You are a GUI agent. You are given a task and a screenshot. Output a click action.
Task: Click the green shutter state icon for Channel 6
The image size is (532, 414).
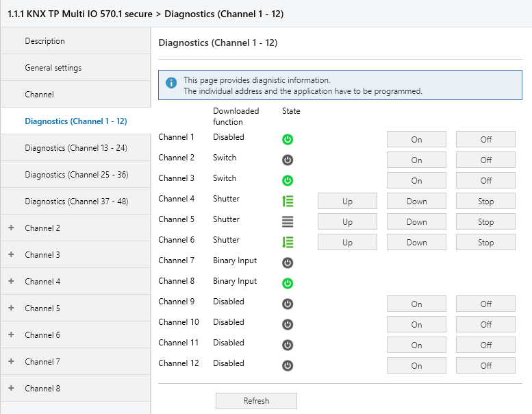288,242
